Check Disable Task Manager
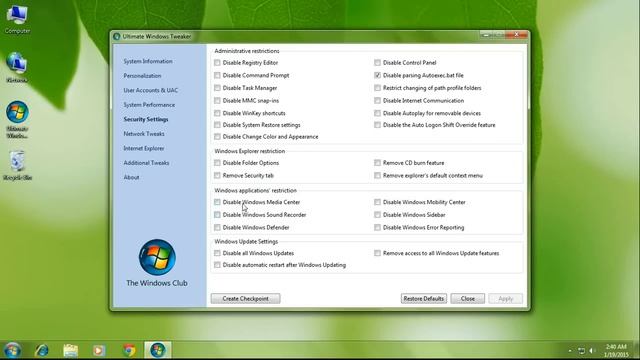 217,88
